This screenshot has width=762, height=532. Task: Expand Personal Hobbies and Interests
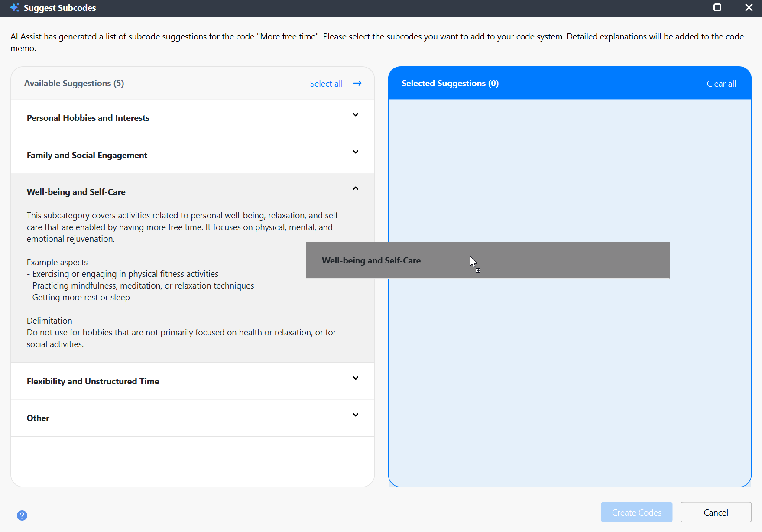click(355, 115)
